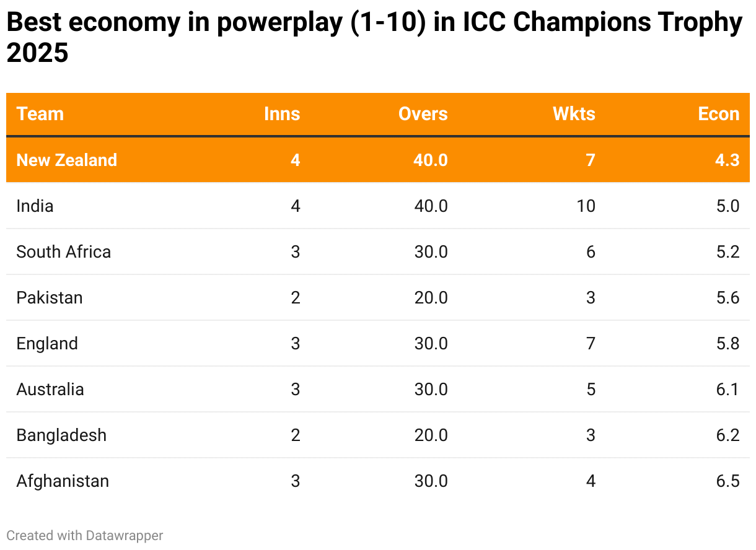The height and width of the screenshot is (550, 756).
Task: Click India's wickets value of 10
Action: click(x=586, y=206)
